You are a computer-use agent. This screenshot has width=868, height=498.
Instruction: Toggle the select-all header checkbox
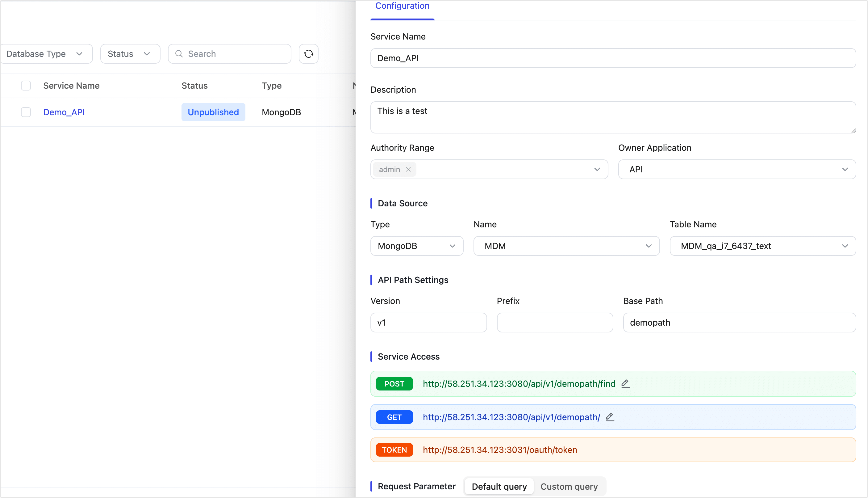tap(26, 86)
